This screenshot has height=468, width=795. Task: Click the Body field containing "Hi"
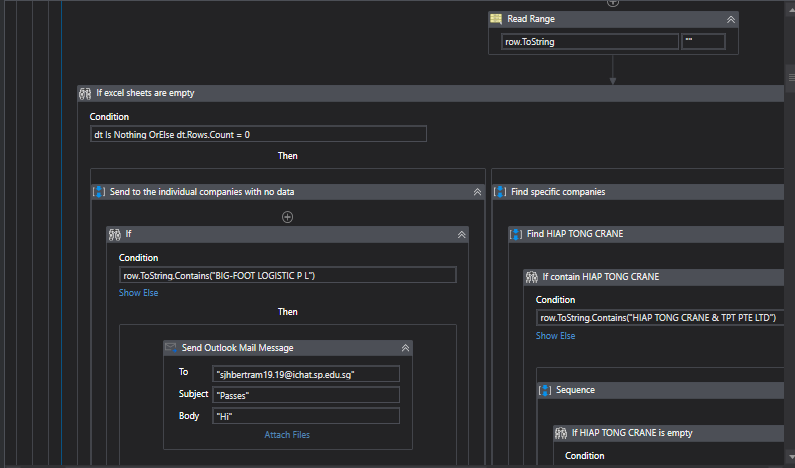[x=306, y=415]
